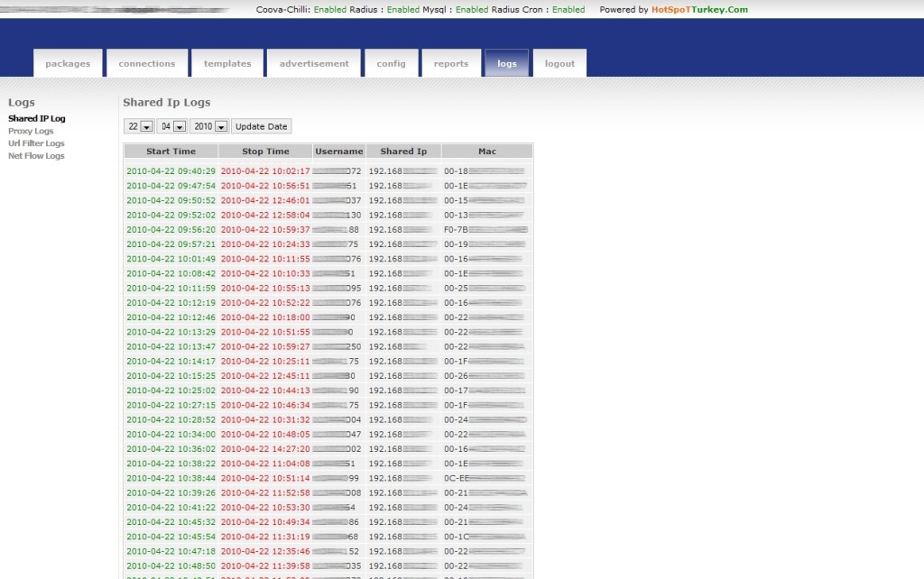The height and width of the screenshot is (579, 924).
Task: Select stop time 2010-04-22 11:52:58
Action: pos(265,492)
